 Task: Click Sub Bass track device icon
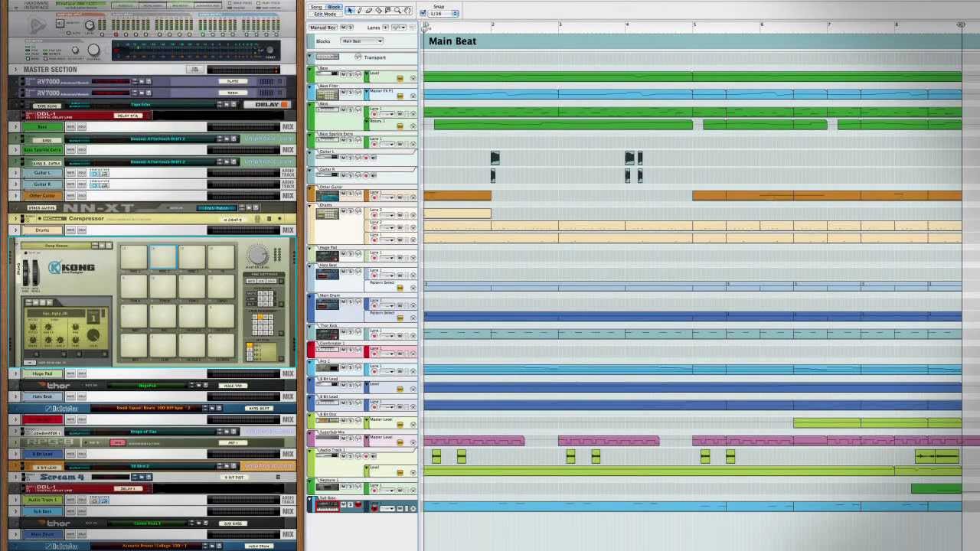point(328,505)
